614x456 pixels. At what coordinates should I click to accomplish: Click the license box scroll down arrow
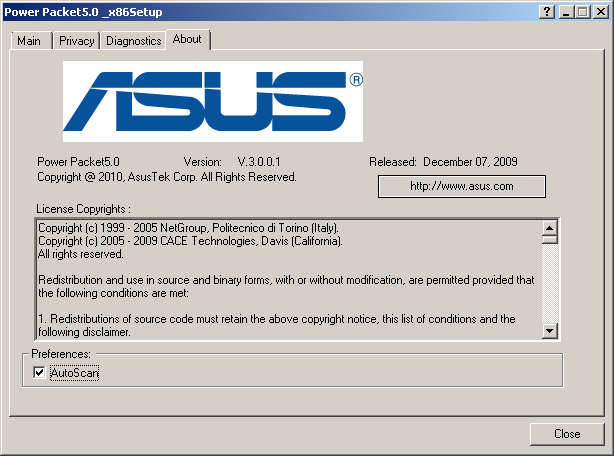click(x=550, y=331)
